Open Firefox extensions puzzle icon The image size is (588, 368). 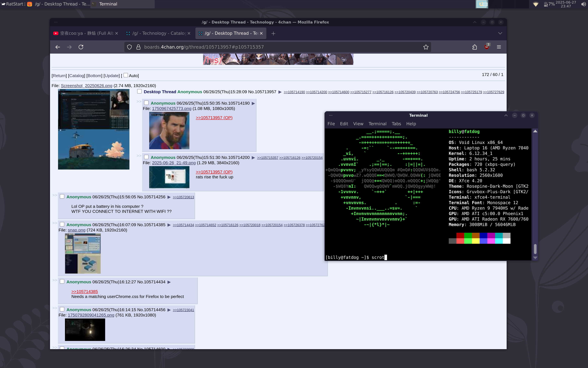coord(474,47)
